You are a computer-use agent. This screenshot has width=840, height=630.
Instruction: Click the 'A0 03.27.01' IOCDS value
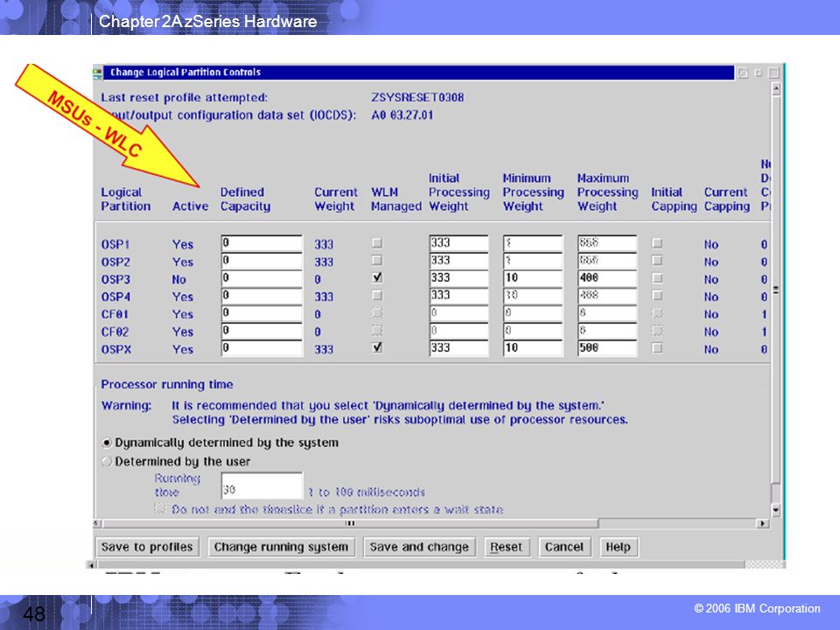point(402,115)
